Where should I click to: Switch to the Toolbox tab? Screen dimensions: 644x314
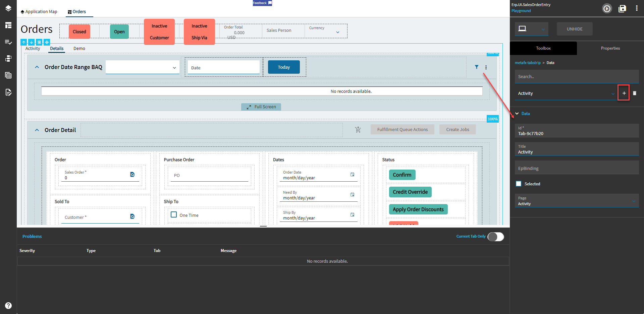point(543,48)
